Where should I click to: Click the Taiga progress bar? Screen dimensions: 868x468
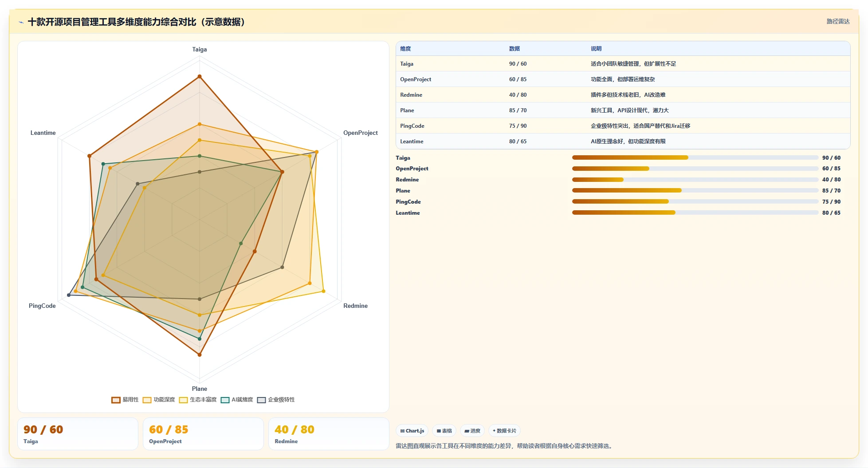pyautogui.click(x=695, y=157)
